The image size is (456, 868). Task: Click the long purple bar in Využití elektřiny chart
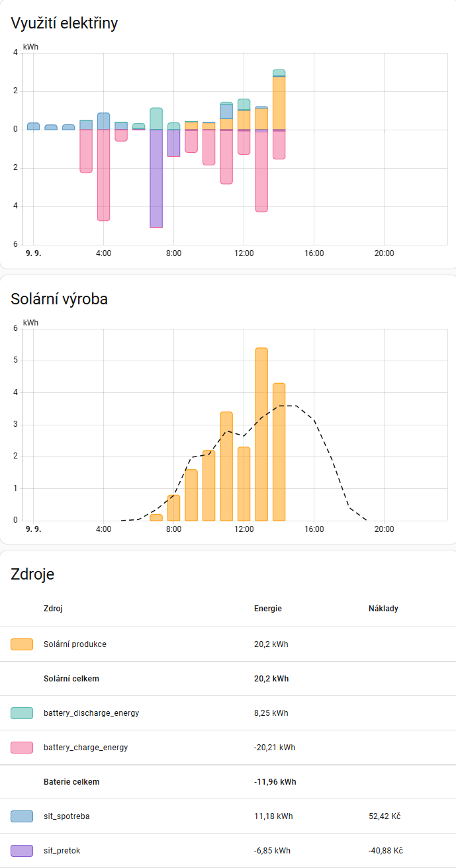coord(156,179)
